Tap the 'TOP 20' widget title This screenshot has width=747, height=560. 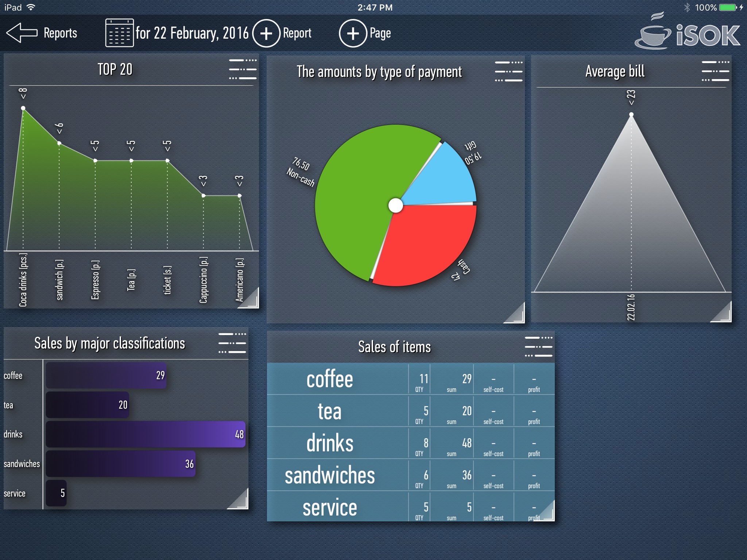coord(115,69)
